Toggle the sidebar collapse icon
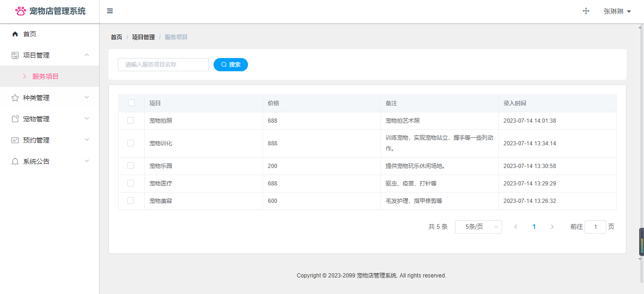This screenshot has height=294, width=644. point(110,11)
